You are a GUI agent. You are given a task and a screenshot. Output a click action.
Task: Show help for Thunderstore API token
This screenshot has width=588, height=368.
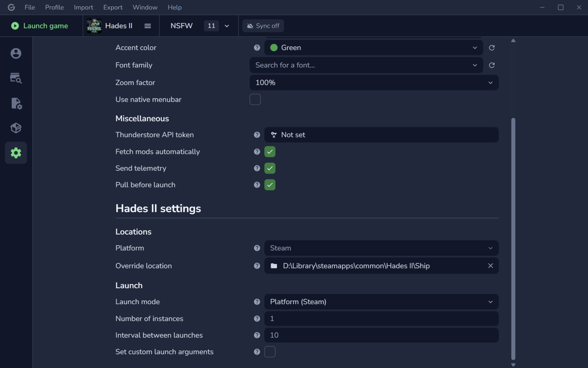tap(257, 135)
